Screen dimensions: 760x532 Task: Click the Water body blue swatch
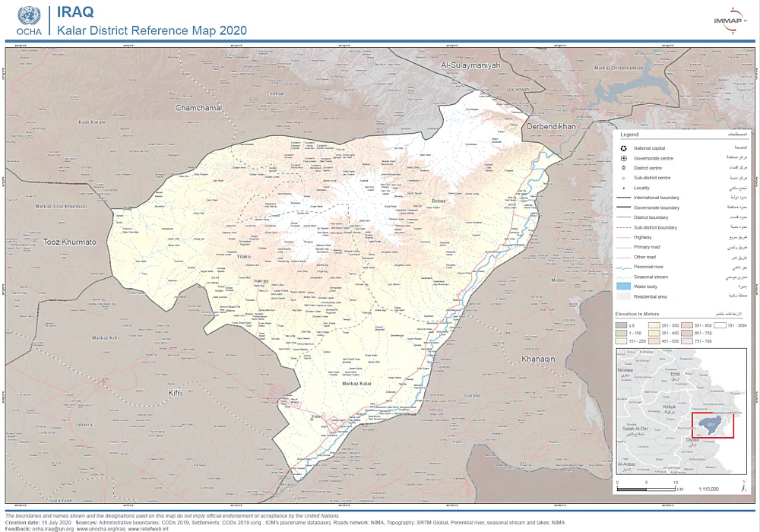click(623, 287)
